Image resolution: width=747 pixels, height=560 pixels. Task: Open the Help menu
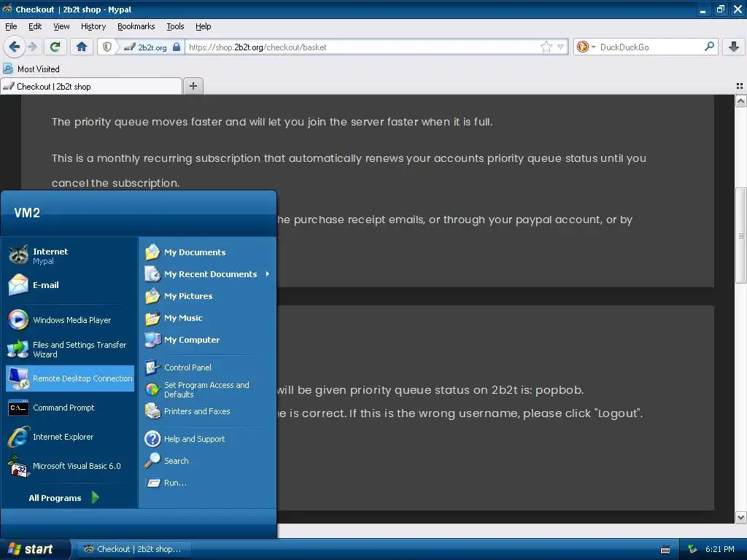pyautogui.click(x=204, y=27)
